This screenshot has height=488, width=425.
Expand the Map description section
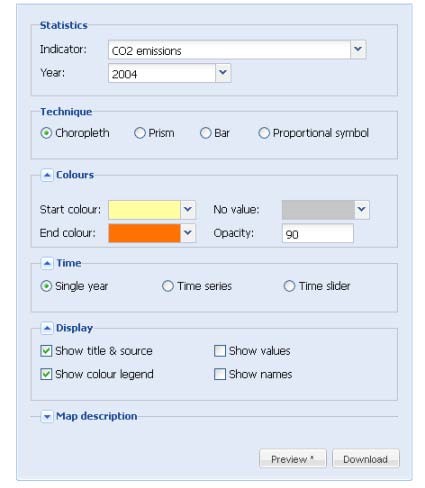click(x=47, y=416)
